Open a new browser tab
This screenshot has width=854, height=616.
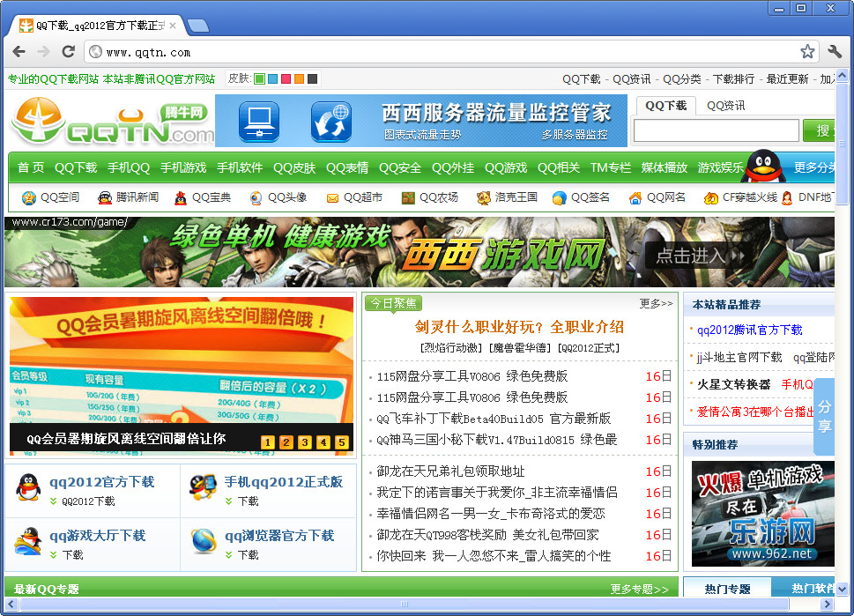point(197,26)
